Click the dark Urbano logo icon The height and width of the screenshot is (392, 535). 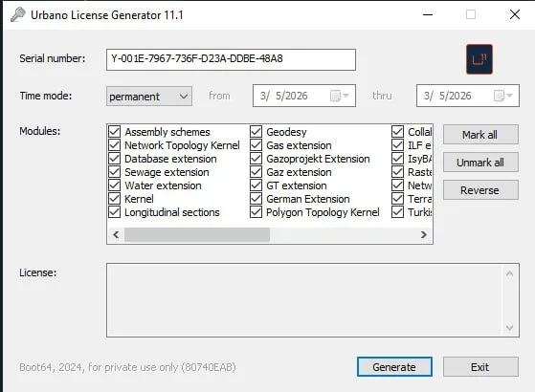tap(479, 59)
